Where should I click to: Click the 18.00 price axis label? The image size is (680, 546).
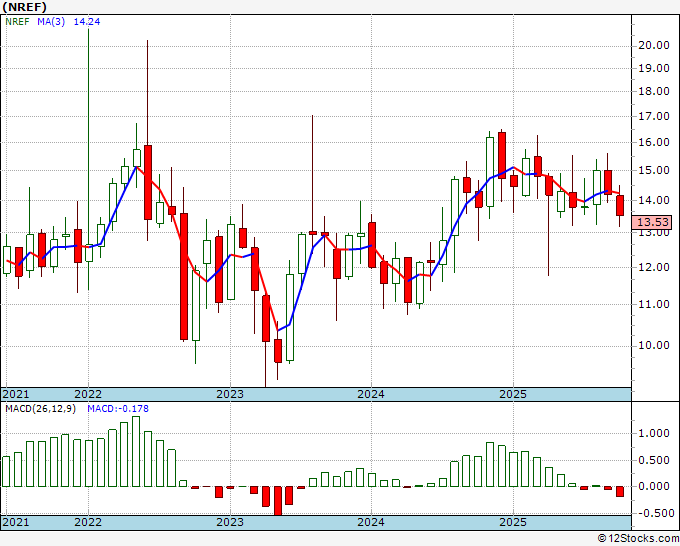(x=654, y=91)
